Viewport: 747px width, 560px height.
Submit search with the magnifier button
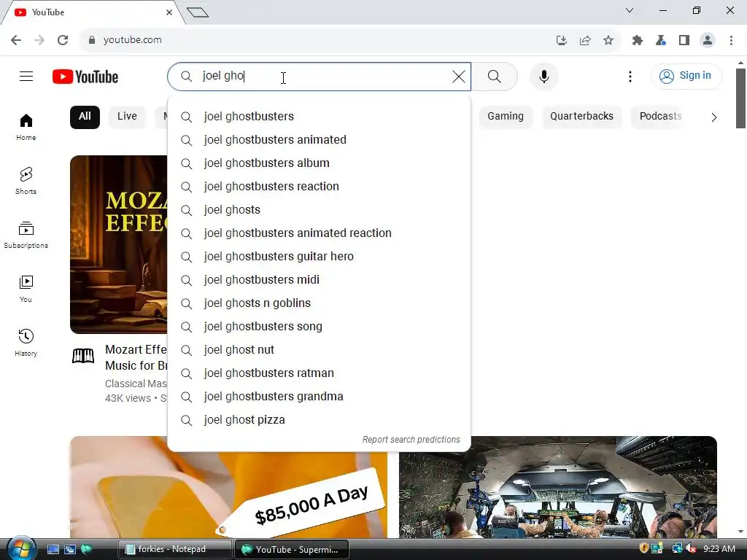(495, 76)
